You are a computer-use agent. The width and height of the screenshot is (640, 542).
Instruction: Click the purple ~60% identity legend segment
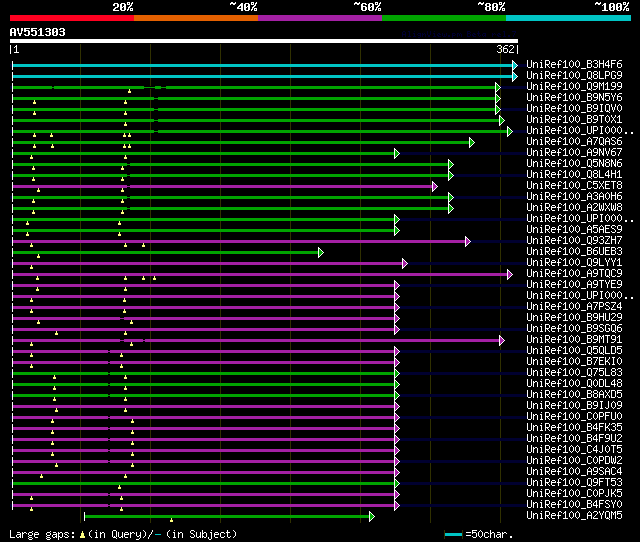tap(320, 18)
